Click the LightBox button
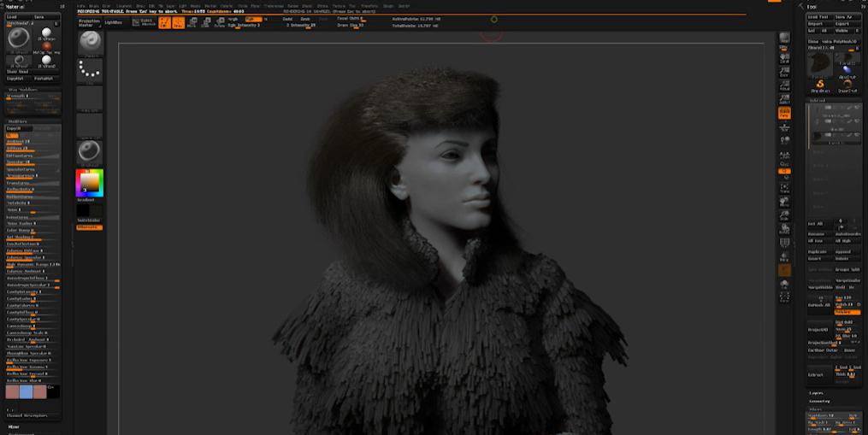The height and width of the screenshot is (435, 868). click(x=113, y=22)
